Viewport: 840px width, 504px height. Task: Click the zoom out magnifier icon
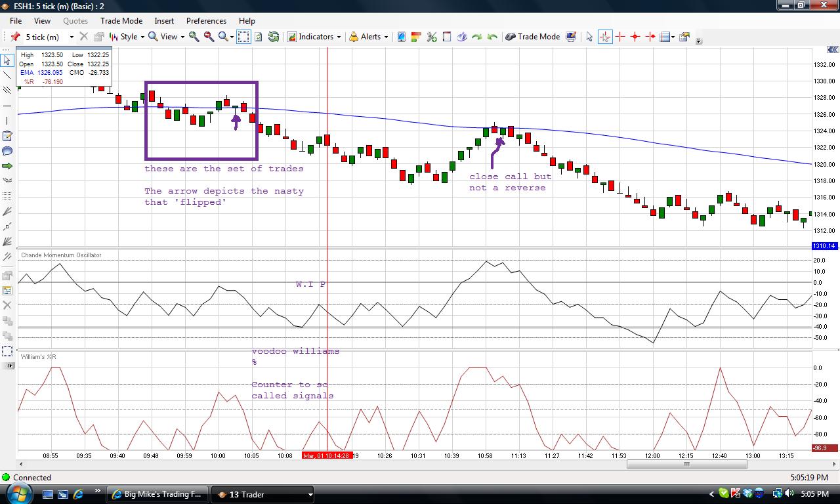click(x=209, y=37)
